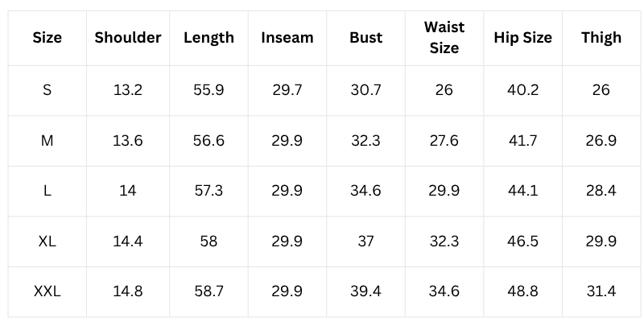Select length value 56.6 for size M

click(208, 141)
